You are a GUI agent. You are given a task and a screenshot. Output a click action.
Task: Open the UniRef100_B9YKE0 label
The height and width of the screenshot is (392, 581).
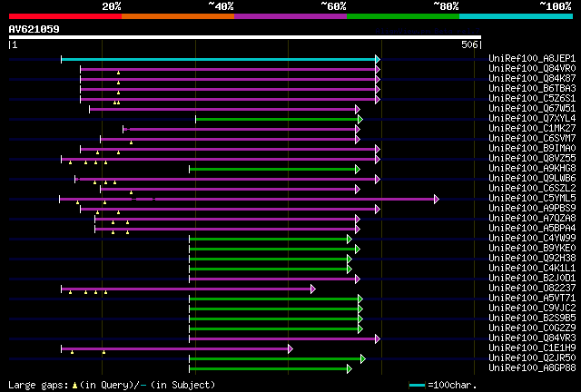pyautogui.click(x=532, y=249)
